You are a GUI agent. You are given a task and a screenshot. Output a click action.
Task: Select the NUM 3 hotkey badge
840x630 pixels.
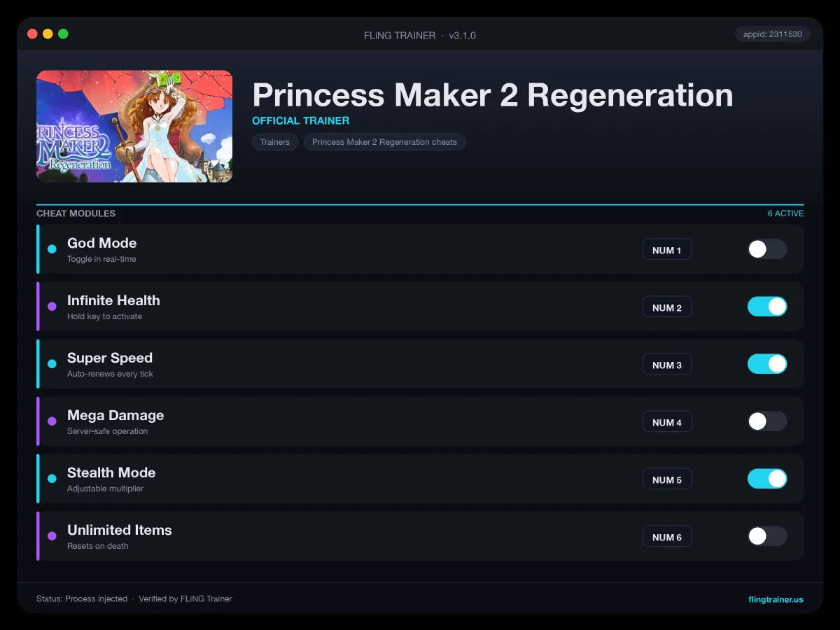[667, 365]
